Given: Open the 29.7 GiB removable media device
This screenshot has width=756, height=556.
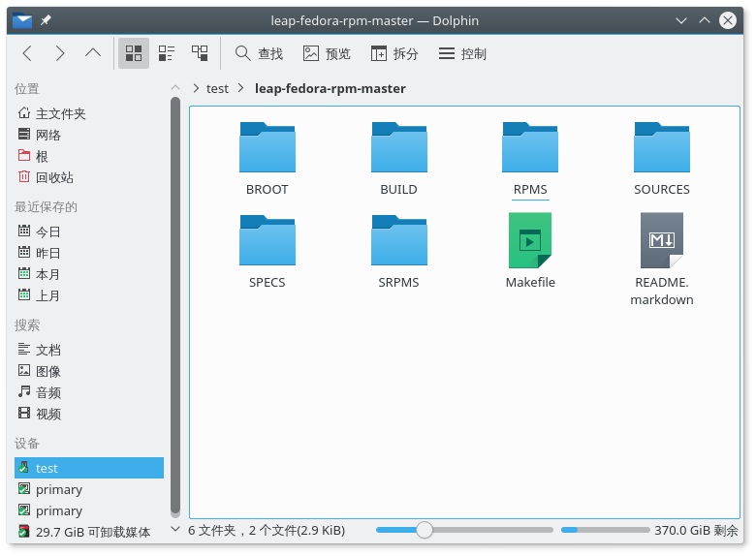Looking at the screenshot, I should [x=89, y=532].
